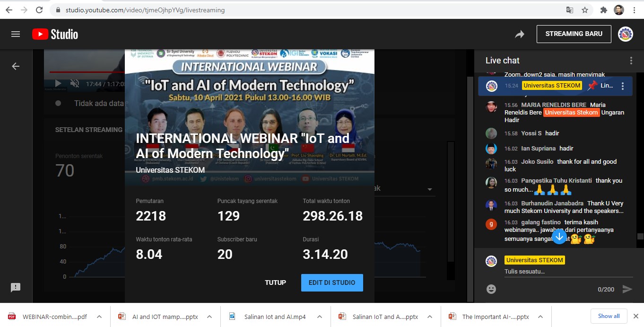
Task: Click the YouTube Studio logo
Action: tap(55, 34)
